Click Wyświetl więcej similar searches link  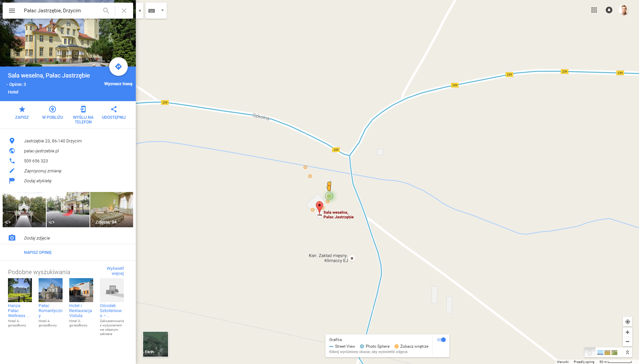(x=115, y=271)
